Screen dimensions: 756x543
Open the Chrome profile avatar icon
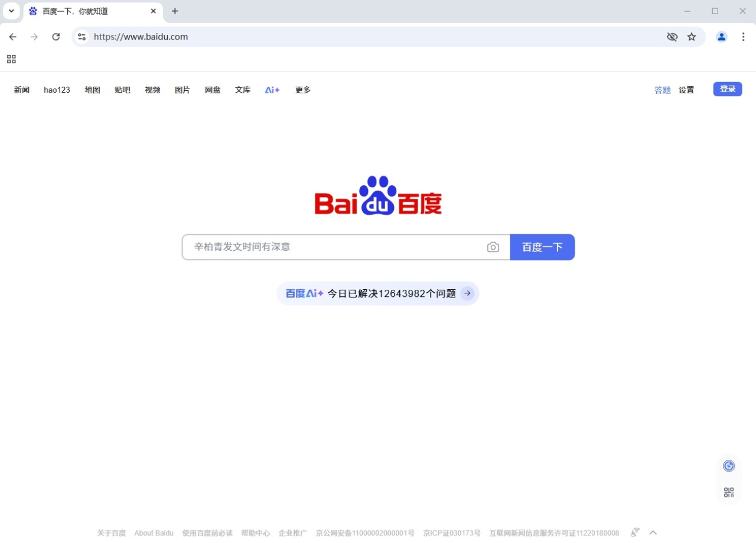(722, 37)
